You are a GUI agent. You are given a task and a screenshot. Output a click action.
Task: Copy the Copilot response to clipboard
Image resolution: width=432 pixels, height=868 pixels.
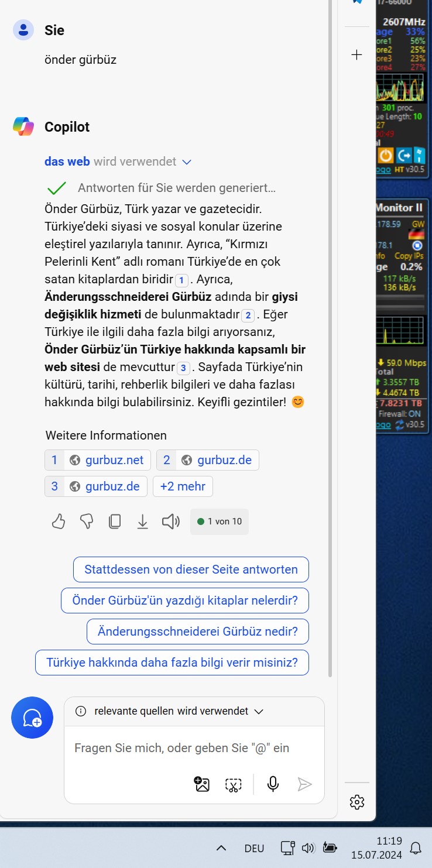point(115,522)
